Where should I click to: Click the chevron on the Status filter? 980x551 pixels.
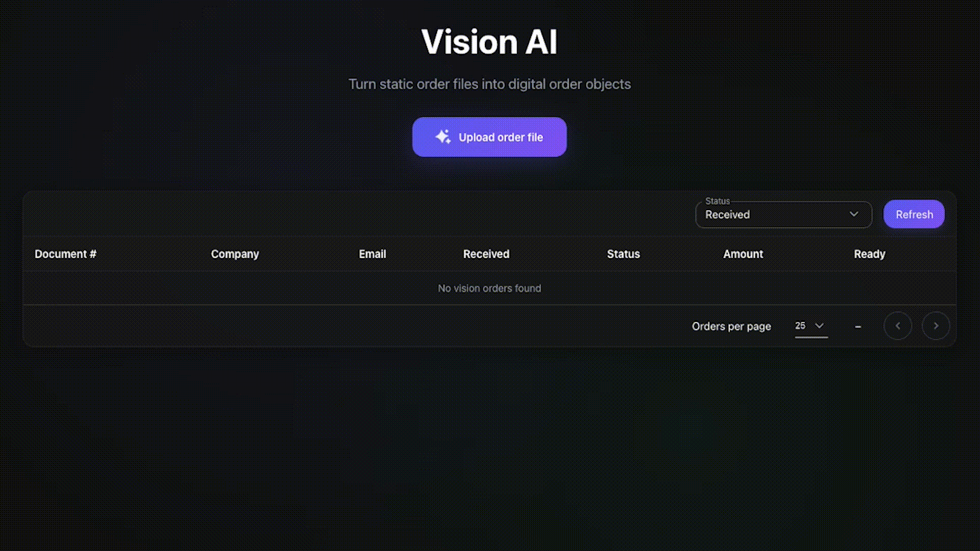tap(854, 215)
